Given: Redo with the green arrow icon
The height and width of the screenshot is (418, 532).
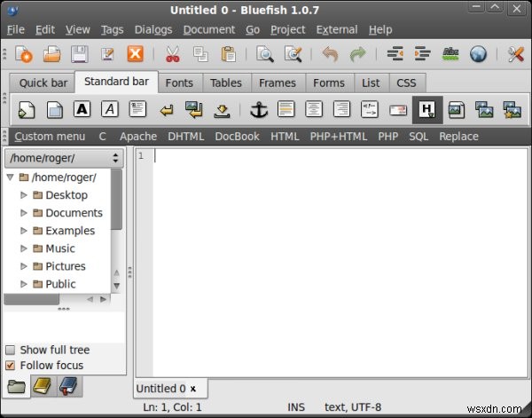Looking at the screenshot, I should pyautogui.click(x=357, y=54).
